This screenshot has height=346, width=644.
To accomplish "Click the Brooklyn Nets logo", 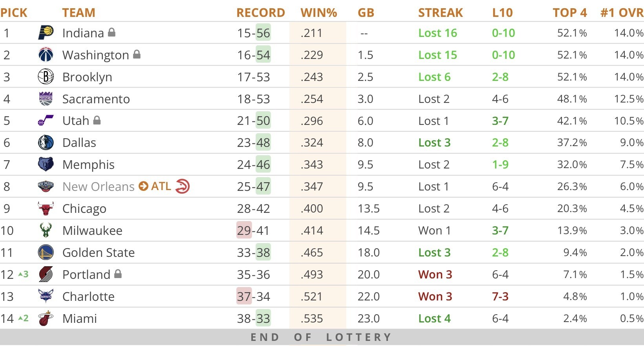I will (x=46, y=77).
